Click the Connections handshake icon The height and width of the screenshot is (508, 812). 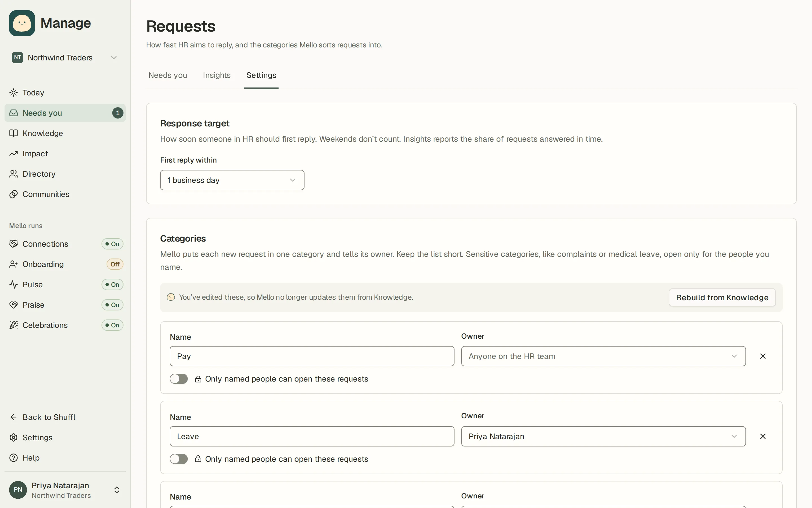pyautogui.click(x=14, y=244)
